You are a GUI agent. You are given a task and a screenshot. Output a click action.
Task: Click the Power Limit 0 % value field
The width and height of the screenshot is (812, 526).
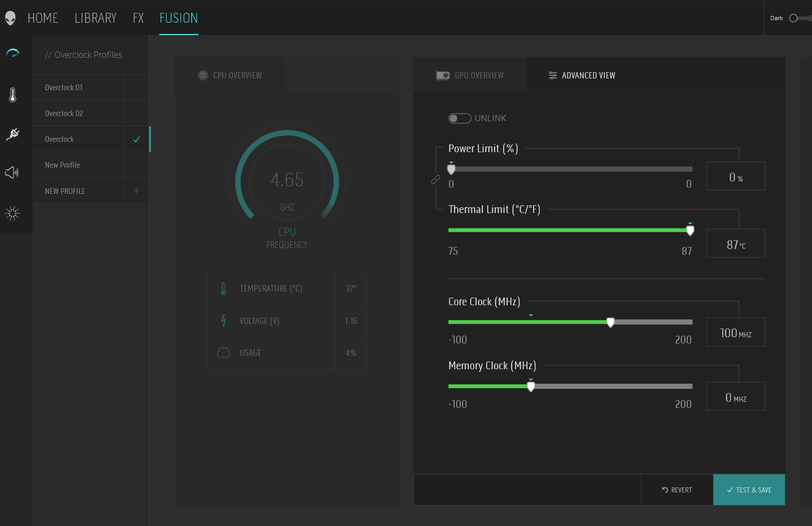(736, 176)
